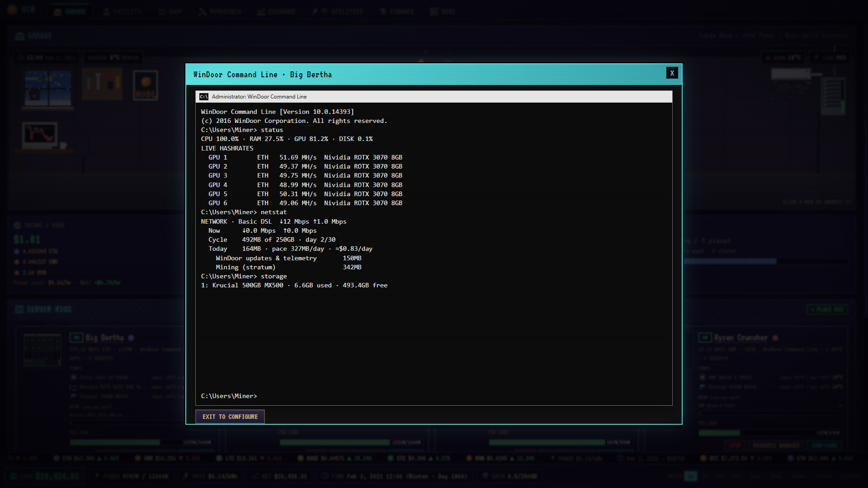
Task: Click the C:\ console icon in Administrator bar
Action: click(204, 97)
